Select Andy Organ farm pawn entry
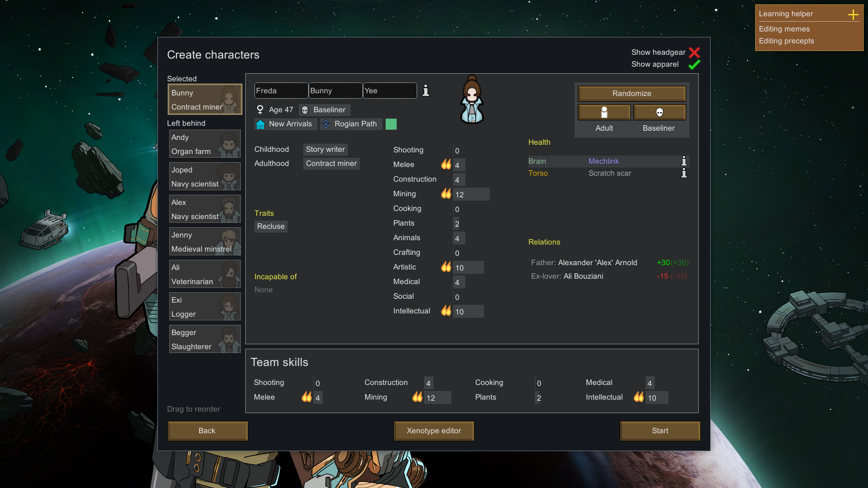Screen dimensions: 868x488 [x=205, y=144]
